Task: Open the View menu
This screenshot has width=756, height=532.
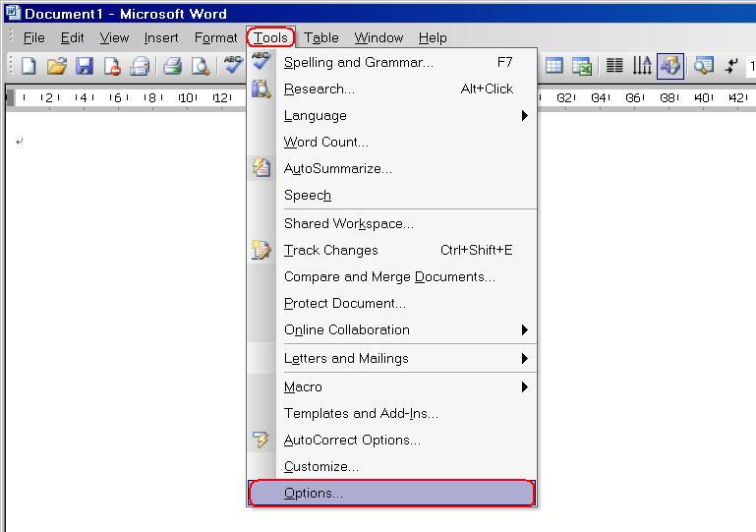Action: coord(114,37)
